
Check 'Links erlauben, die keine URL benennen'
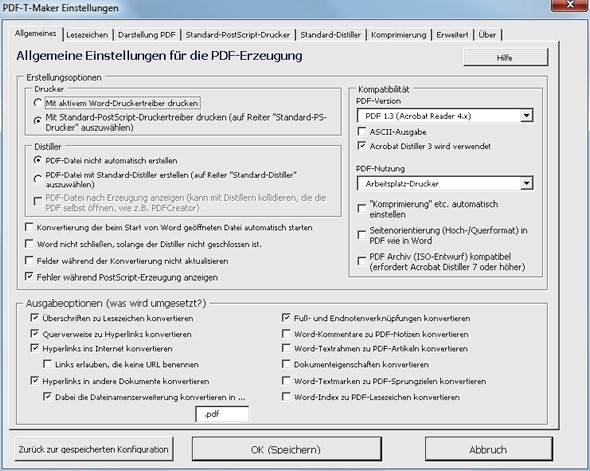(47, 364)
